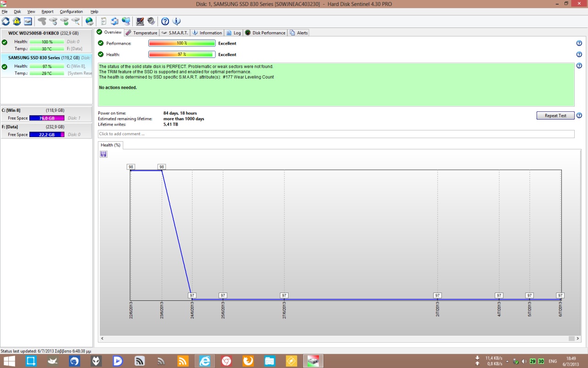Click the 98 data point at 23/6/2013
The width and height of the screenshot is (588, 368).
click(x=162, y=167)
